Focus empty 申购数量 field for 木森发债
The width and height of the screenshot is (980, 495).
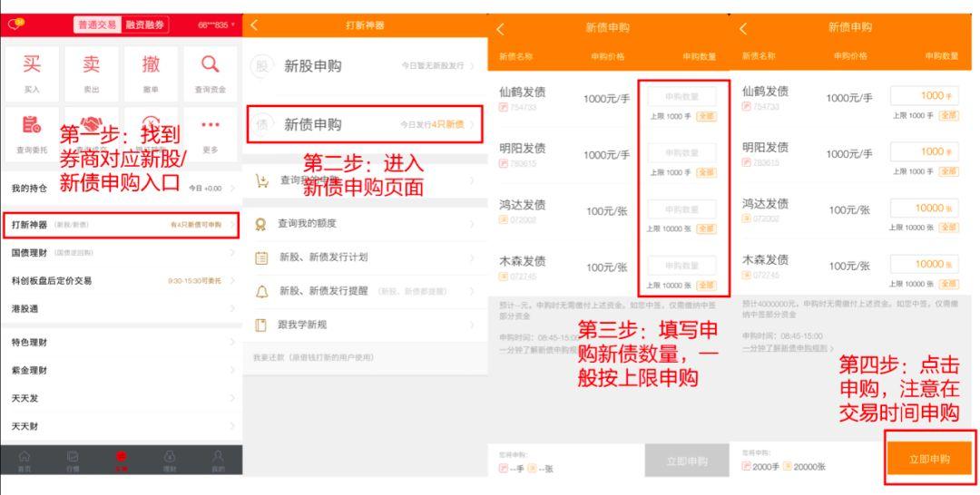click(681, 266)
